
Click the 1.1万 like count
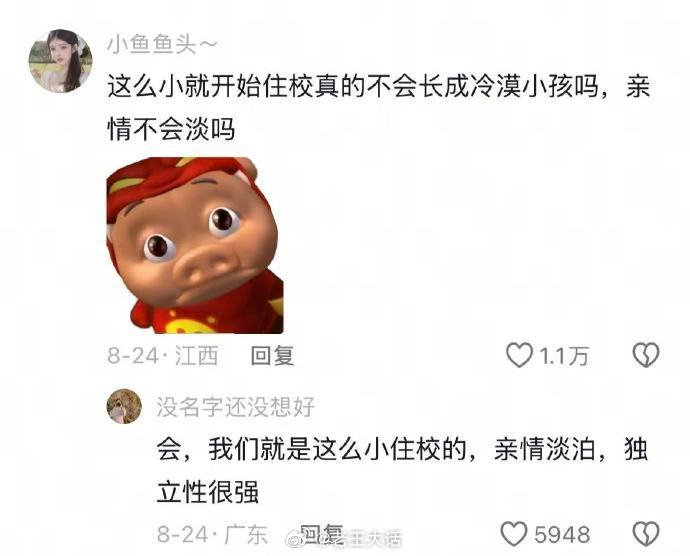coord(564,356)
